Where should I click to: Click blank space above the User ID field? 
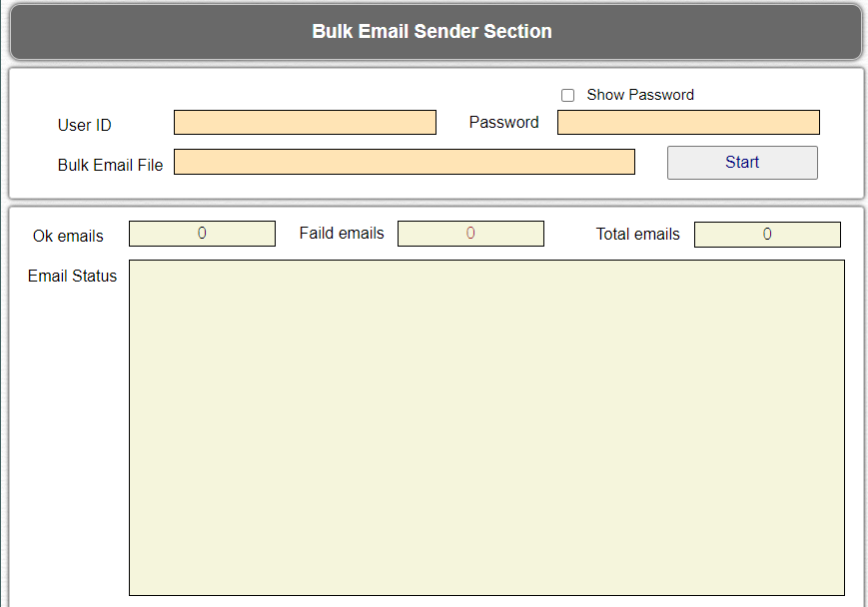tap(305, 89)
